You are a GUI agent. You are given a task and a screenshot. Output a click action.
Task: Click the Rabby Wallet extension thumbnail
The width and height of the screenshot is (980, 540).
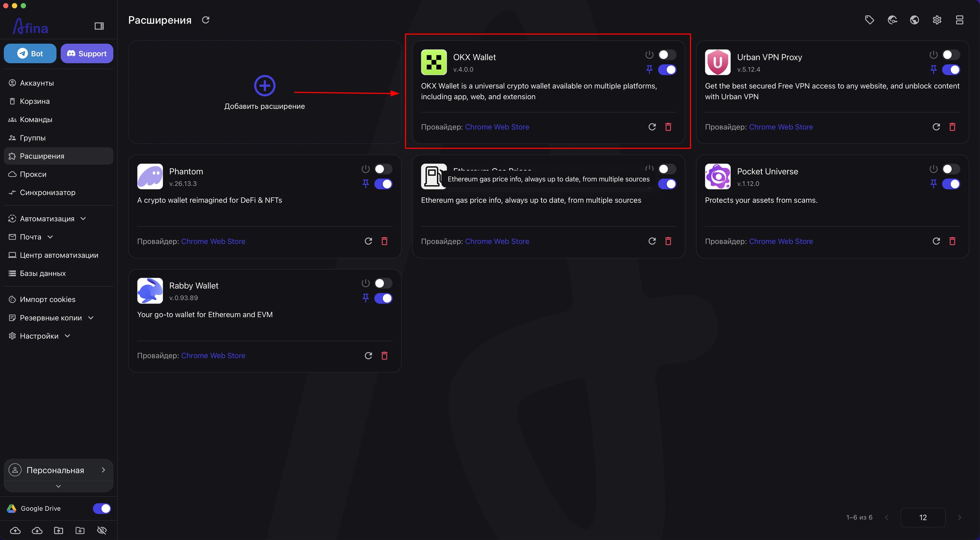point(150,291)
